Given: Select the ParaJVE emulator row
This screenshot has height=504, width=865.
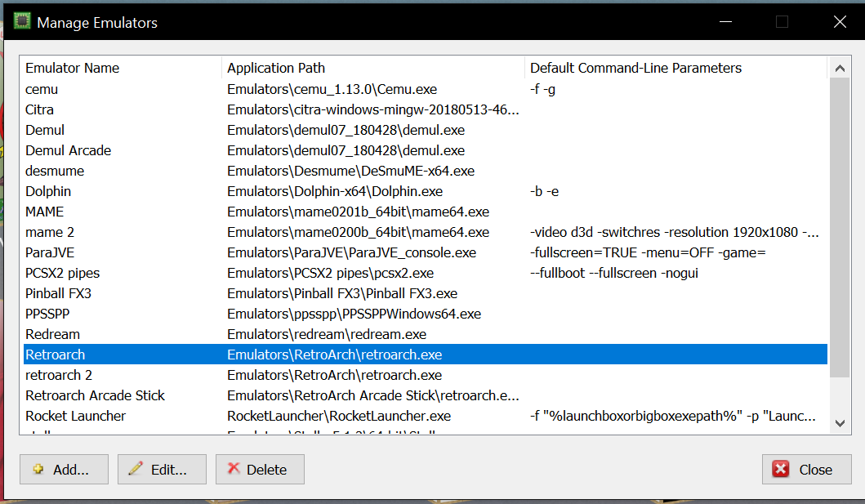Looking at the screenshot, I should [x=426, y=252].
